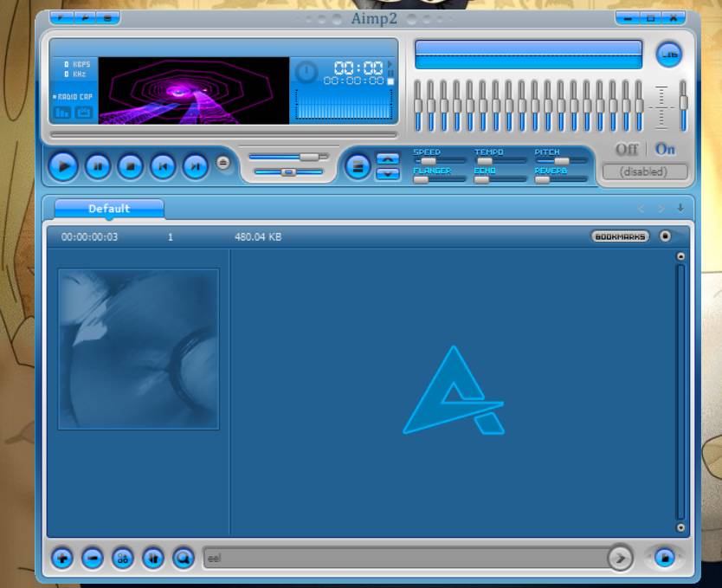Add files with the plus button
Viewport: 722px width, 588px height.
pyautogui.click(x=62, y=559)
